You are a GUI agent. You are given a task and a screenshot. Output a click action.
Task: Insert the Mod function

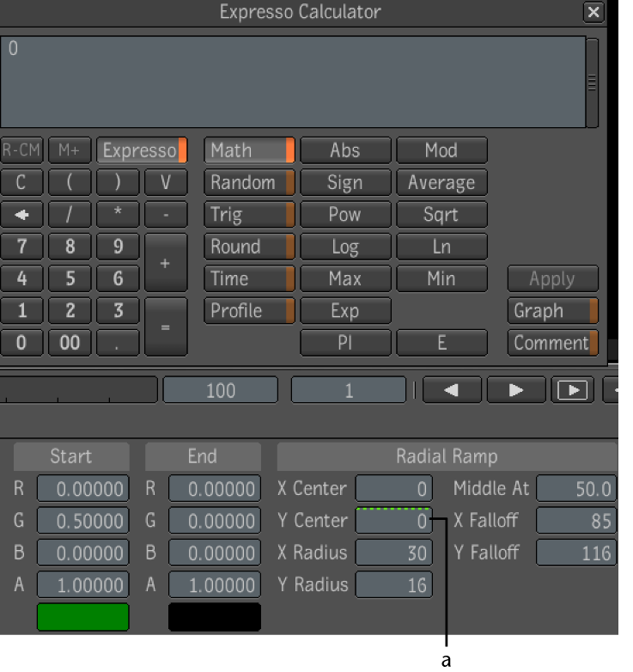442,150
